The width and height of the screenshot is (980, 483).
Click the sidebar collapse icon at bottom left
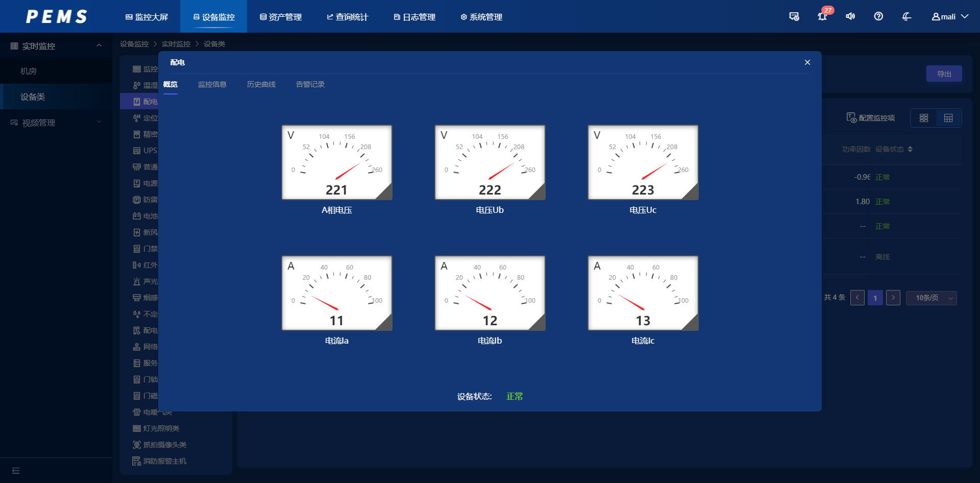(16, 471)
